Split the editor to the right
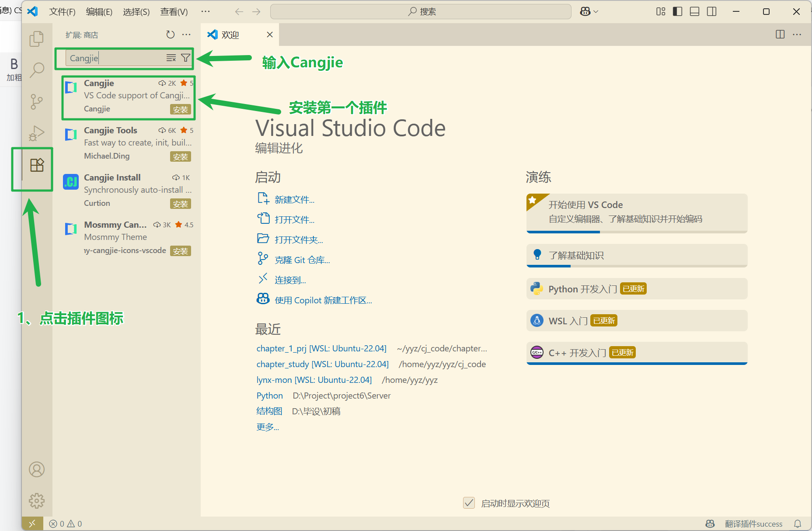Viewport: 812px width, 531px height. (x=780, y=35)
